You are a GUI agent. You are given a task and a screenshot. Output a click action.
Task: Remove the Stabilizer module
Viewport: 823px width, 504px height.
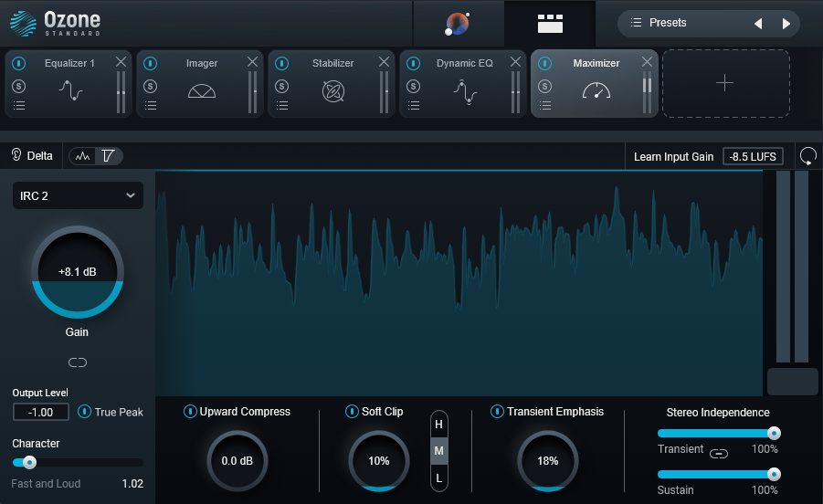tap(385, 62)
